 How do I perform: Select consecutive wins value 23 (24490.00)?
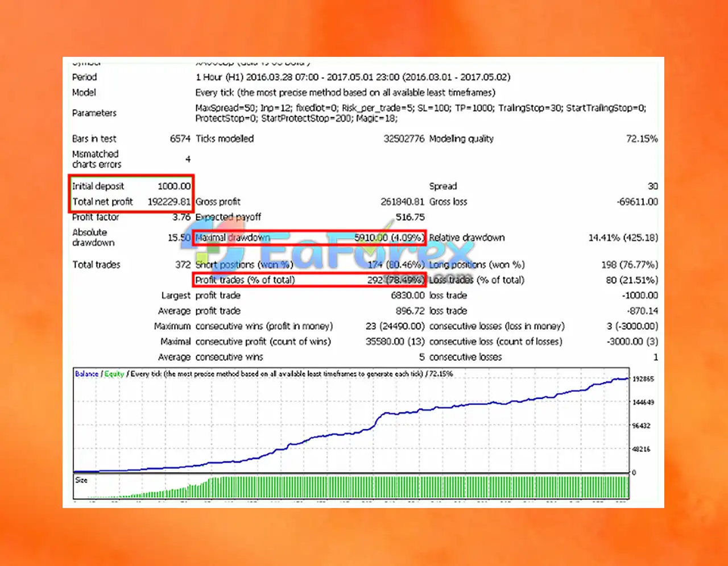pyautogui.click(x=395, y=326)
